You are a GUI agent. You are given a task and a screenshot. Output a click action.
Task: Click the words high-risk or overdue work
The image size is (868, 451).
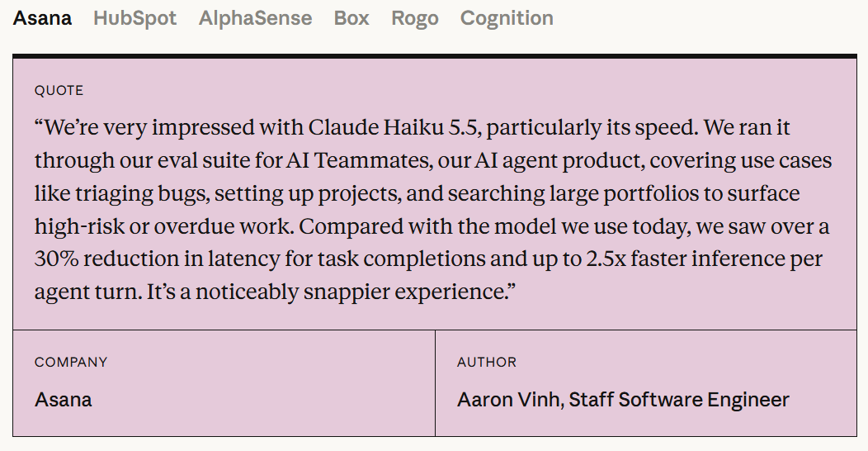[x=164, y=226]
